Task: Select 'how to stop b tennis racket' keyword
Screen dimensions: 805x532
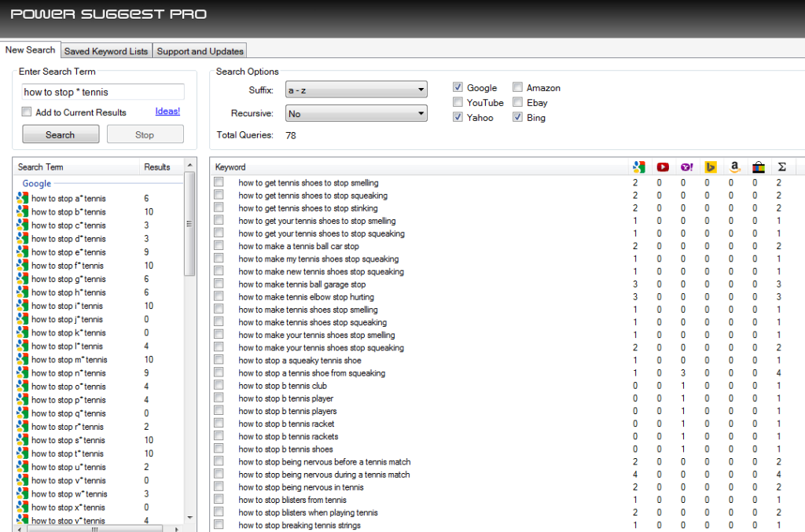Action: pyautogui.click(x=286, y=424)
